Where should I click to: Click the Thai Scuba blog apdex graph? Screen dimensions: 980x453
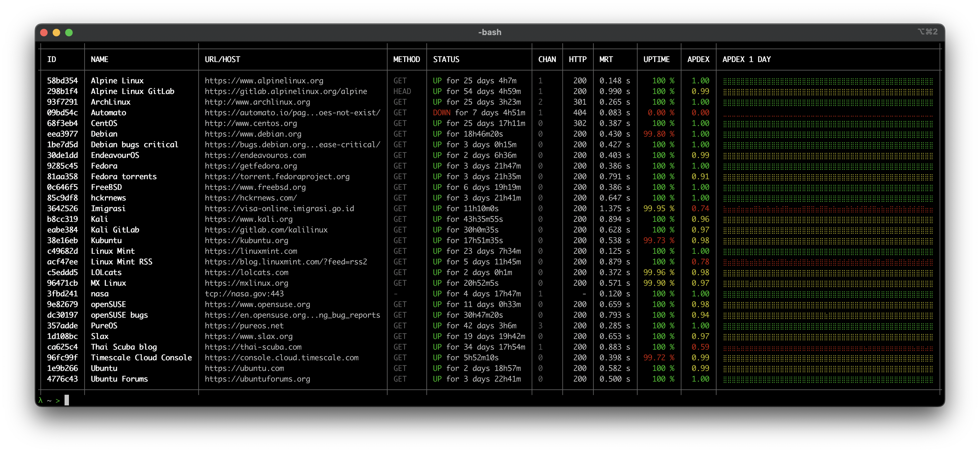point(827,347)
